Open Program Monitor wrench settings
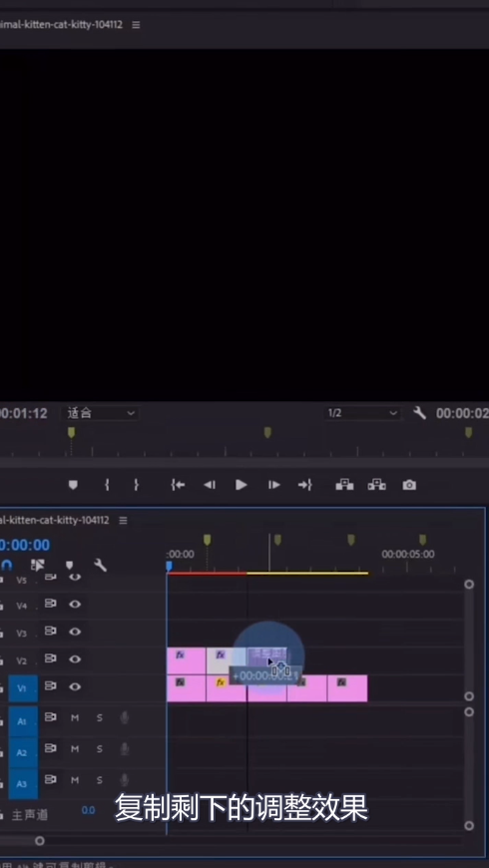This screenshot has width=489, height=868. click(x=420, y=413)
